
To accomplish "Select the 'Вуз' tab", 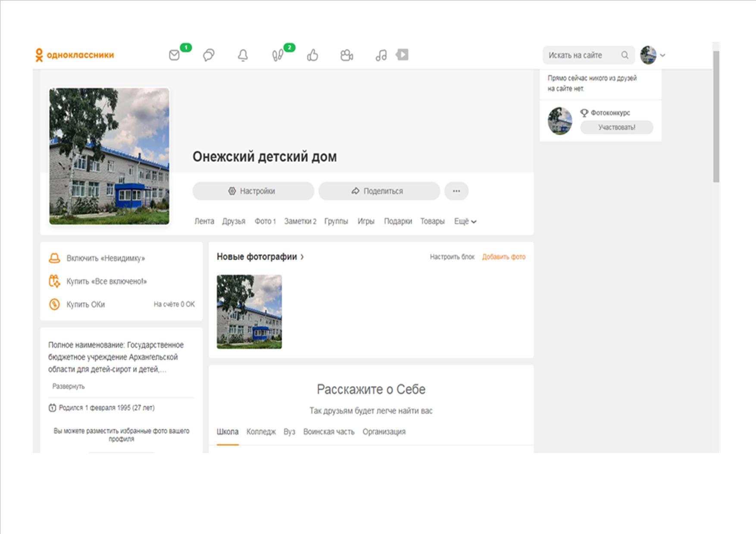I will [289, 432].
